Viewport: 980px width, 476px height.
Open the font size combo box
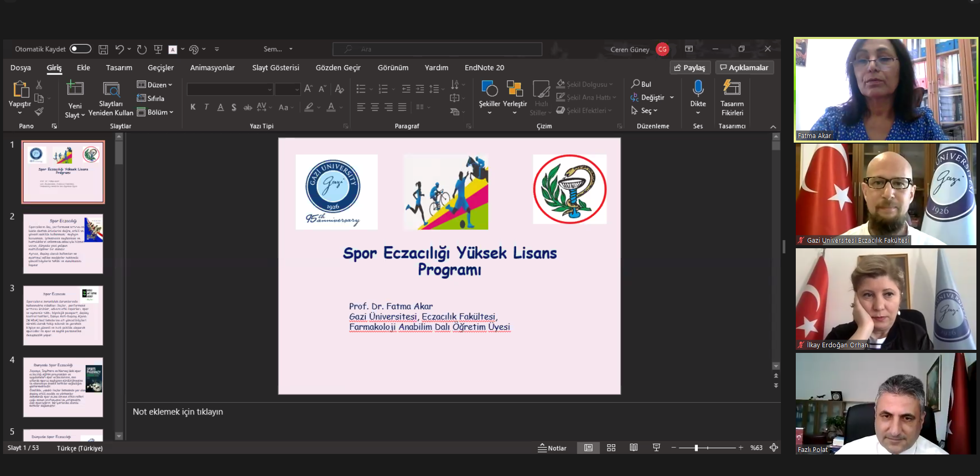(x=287, y=89)
